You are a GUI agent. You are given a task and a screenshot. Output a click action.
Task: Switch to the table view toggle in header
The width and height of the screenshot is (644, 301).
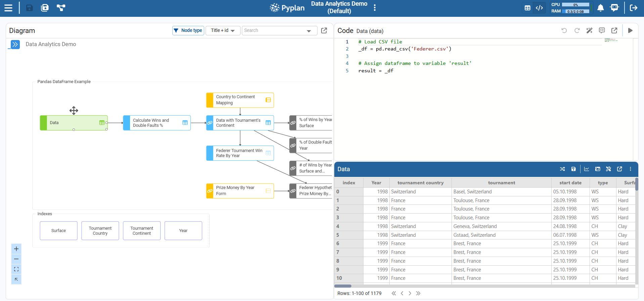527,8
